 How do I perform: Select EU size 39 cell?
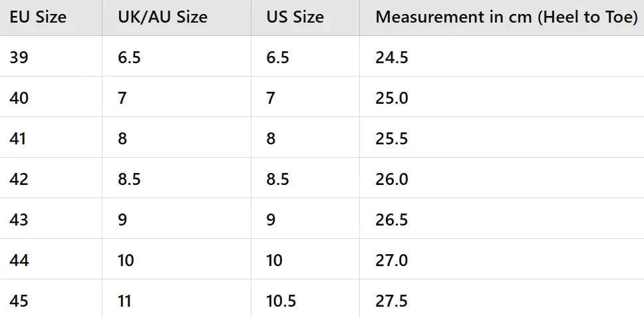click(51, 56)
